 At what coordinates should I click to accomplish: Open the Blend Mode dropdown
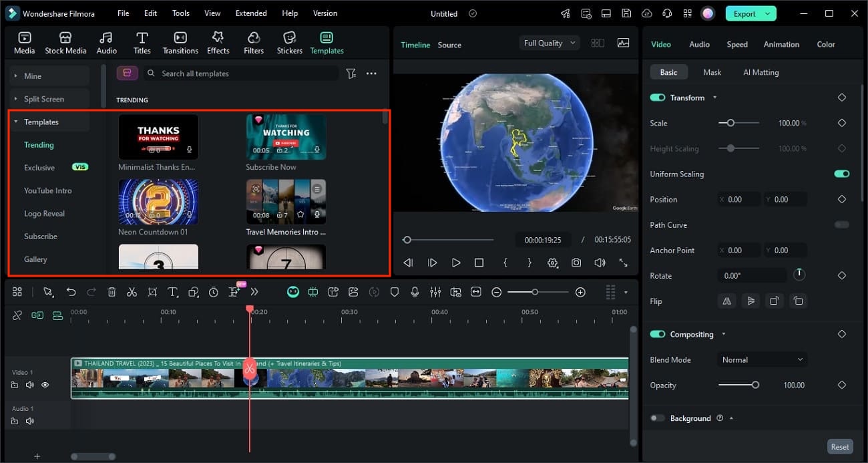click(x=762, y=359)
